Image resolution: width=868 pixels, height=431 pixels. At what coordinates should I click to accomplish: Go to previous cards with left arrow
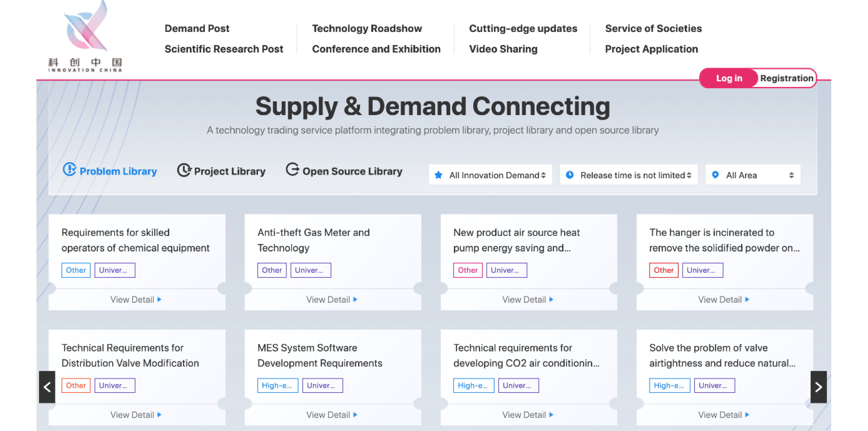coord(47,387)
